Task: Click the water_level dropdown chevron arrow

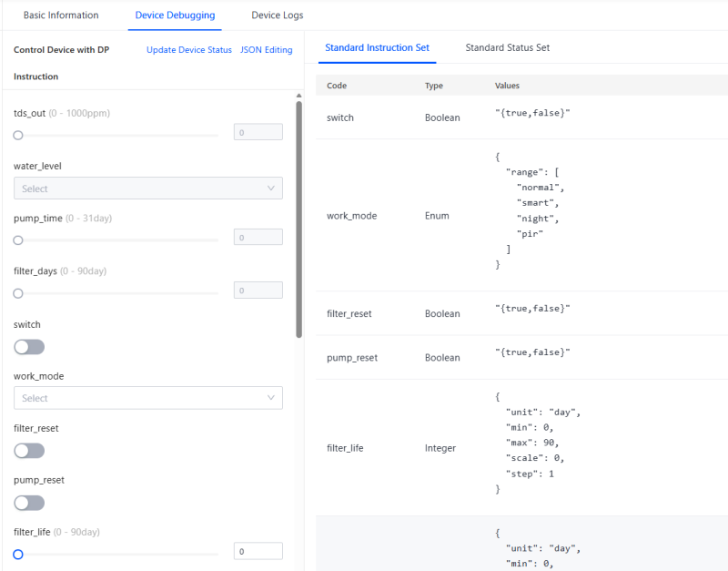Action: click(270, 189)
